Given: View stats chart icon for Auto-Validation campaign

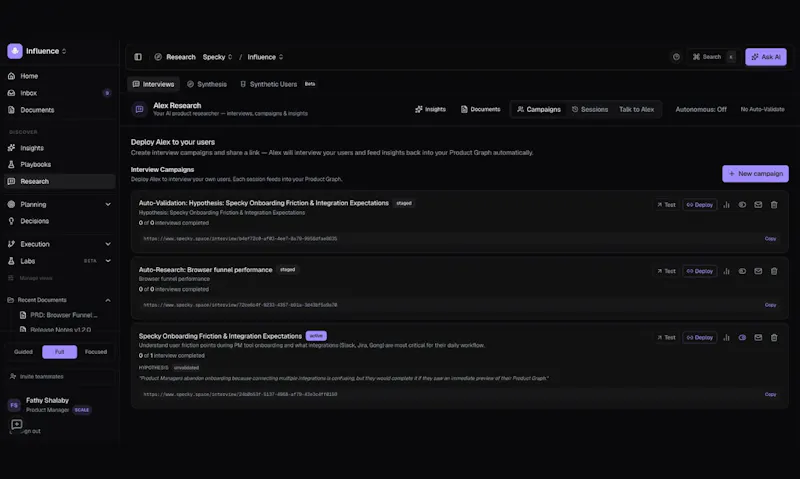Looking at the screenshot, I should (726, 205).
